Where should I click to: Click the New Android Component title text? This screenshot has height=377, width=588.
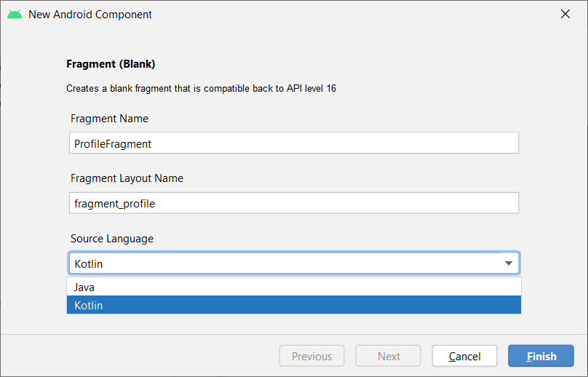(x=90, y=15)
